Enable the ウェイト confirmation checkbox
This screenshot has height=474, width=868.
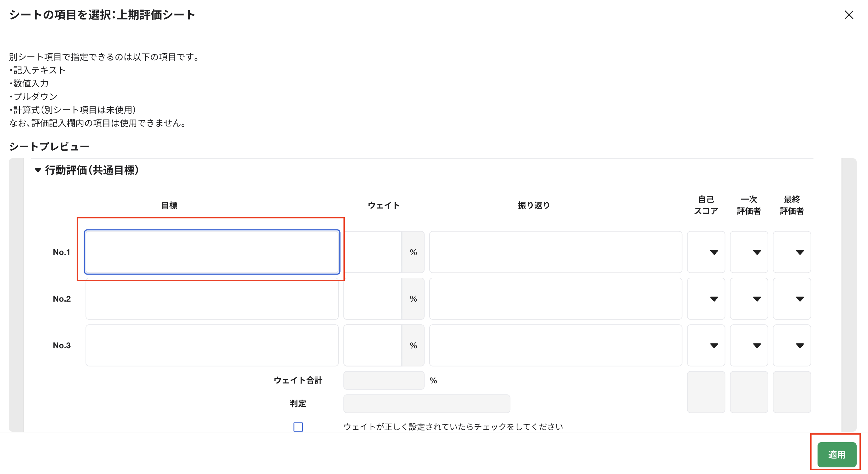click(297, 426)
